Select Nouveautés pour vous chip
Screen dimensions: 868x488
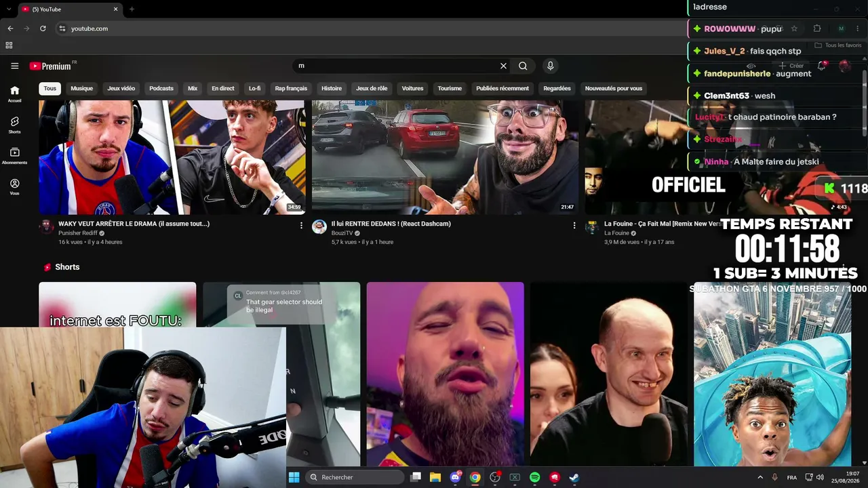click(x=614, y=88)
